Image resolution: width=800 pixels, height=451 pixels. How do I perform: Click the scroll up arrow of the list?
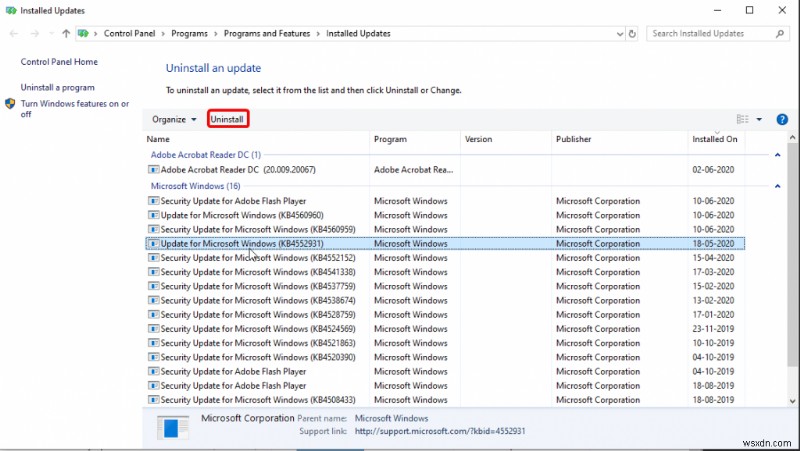[x=792, y=138]
